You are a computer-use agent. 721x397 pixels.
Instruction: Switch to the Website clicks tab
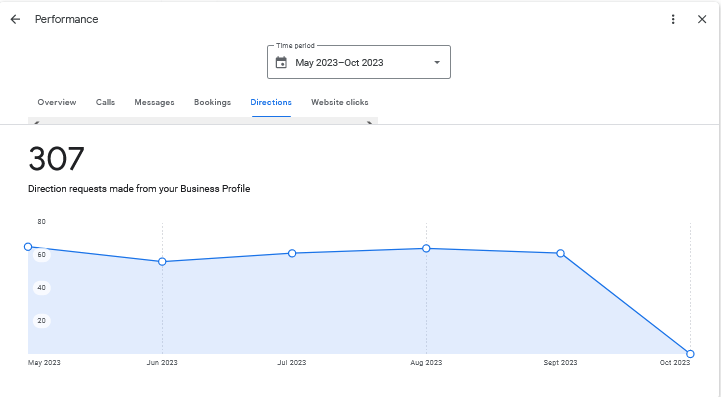pyautogui.click(x=340, y=102)
